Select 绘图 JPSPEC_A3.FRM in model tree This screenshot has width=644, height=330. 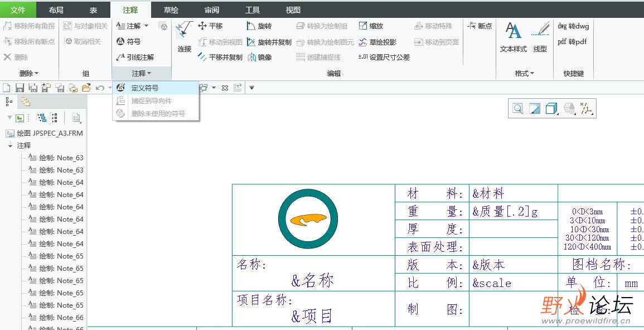pyautogui.click(x=49, y=133)
